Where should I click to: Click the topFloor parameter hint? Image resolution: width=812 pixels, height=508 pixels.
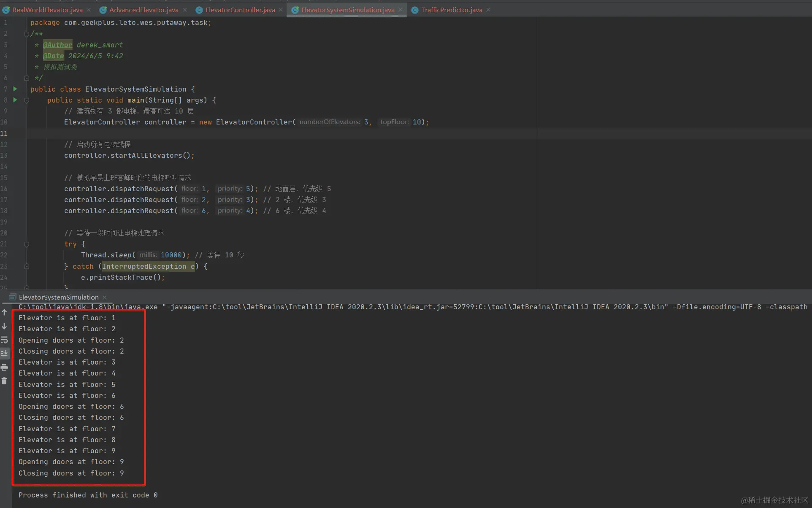click(394, 122)
